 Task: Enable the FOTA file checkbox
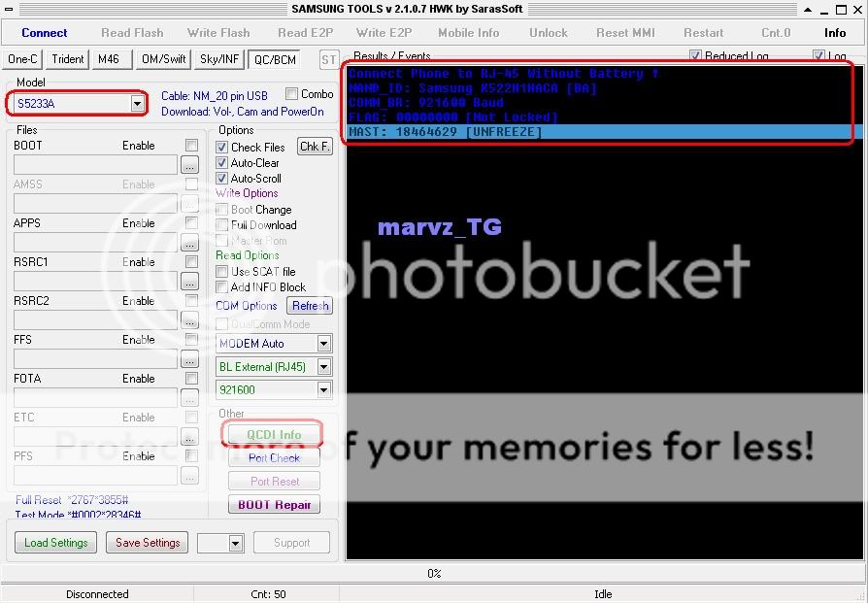click(191, 378)
